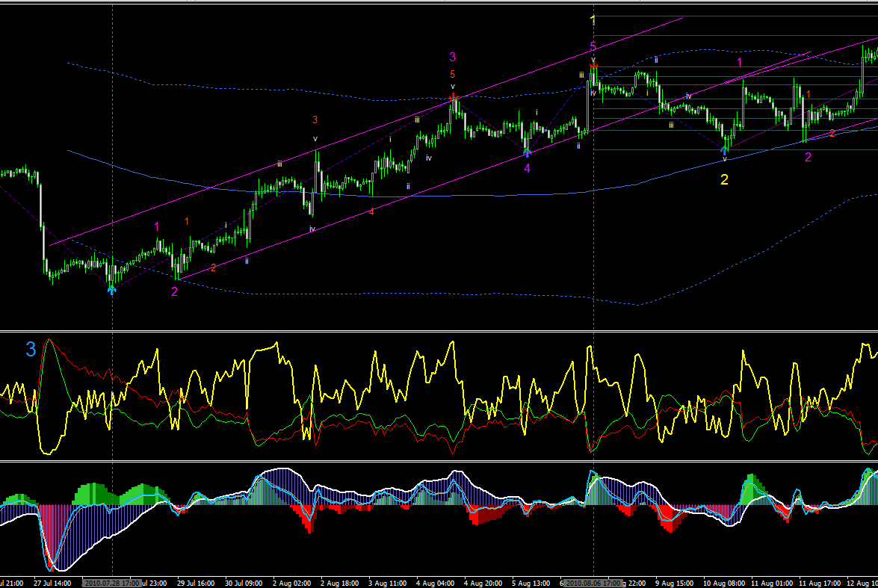Screen dimensions: 878x588
Task: Select the big blue 3 in the indicator panel
Action: tap(31, 350)
